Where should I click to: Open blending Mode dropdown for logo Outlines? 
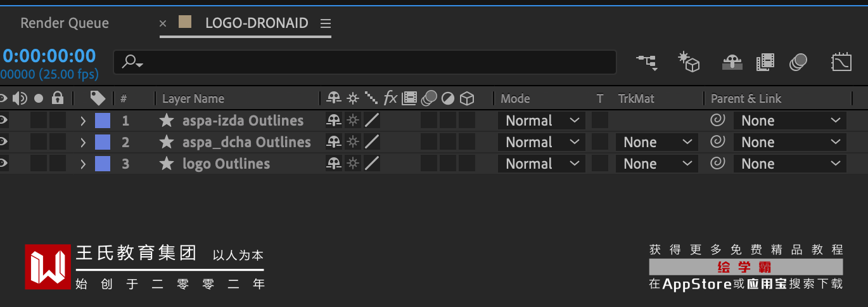point(541,164)
